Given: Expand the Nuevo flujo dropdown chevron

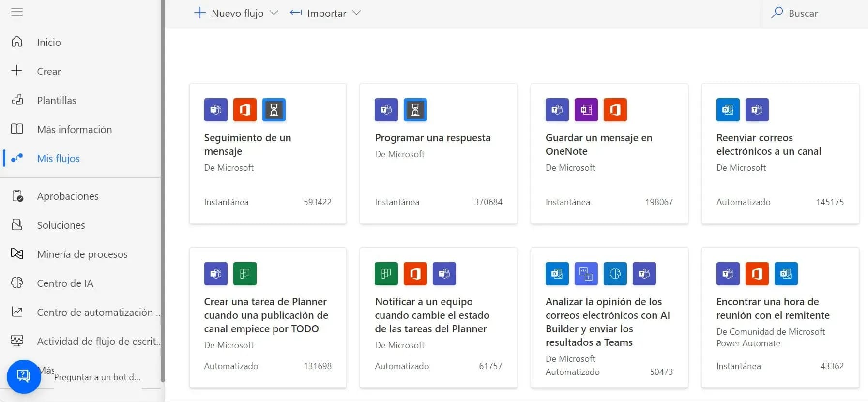Looking at the screenshot, I should (x=274, y=13).
